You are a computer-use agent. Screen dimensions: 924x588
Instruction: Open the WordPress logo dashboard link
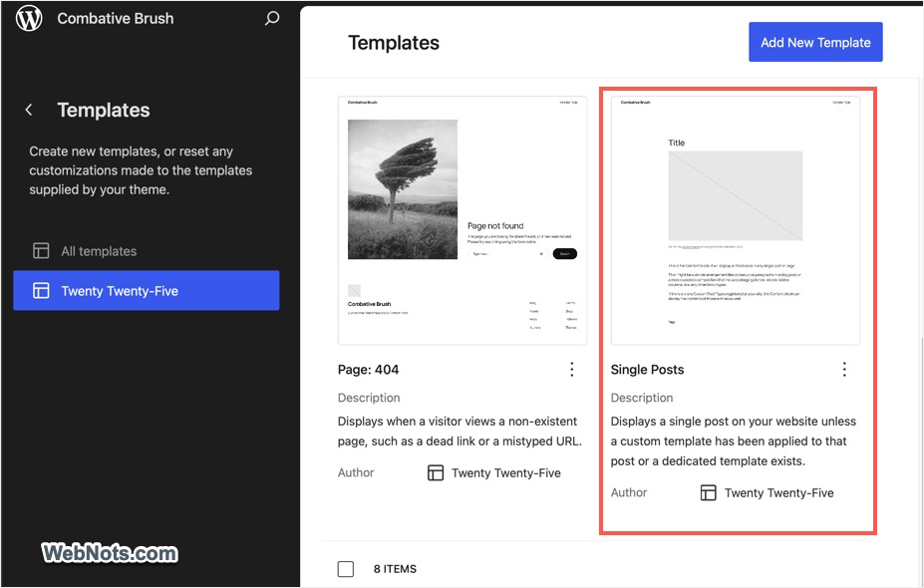point(29,18)
